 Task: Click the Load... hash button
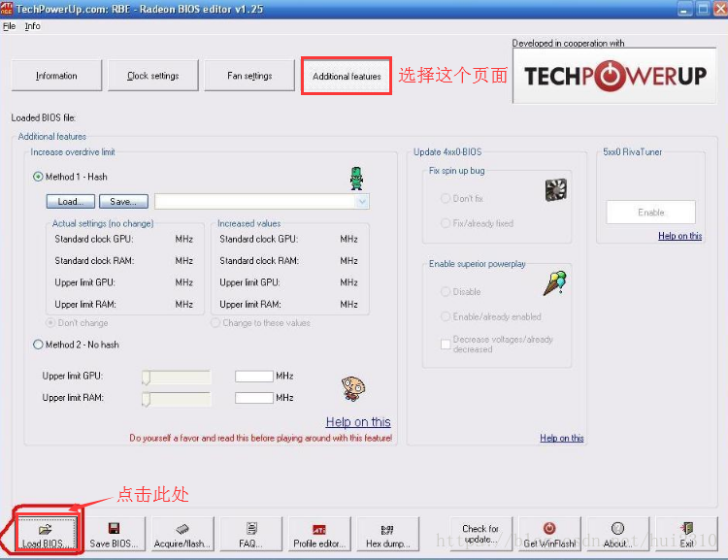pyautogui.click(x=71, y=202)
